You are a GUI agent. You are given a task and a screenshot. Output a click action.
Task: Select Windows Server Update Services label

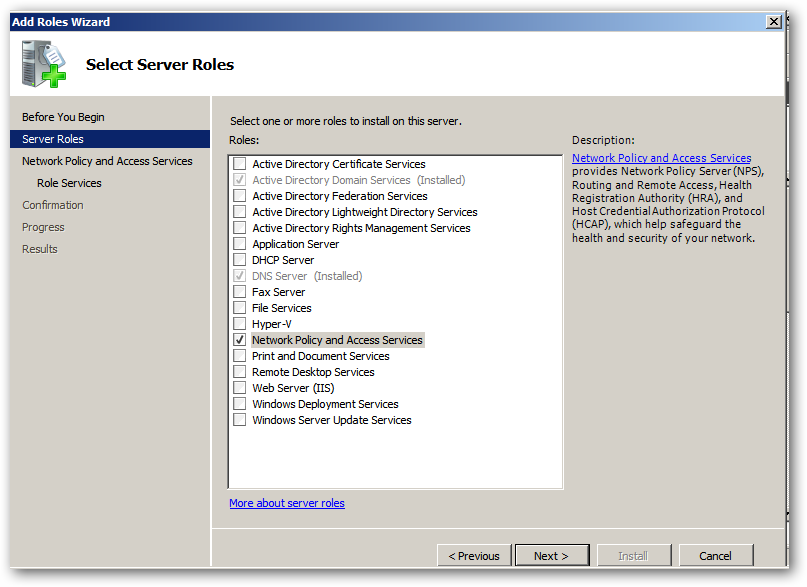(x=331, y=420)
